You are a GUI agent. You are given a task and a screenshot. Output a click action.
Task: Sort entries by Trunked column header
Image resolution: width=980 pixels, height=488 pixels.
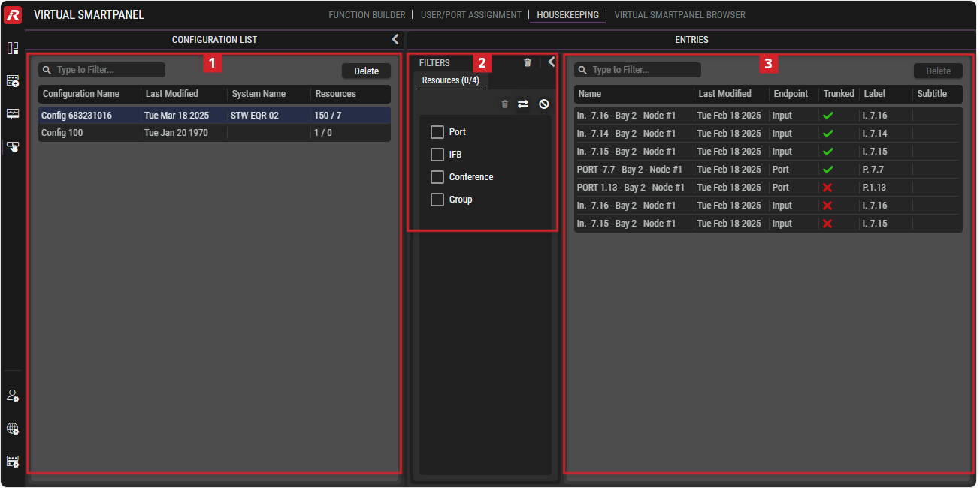[x=839, y=94]
